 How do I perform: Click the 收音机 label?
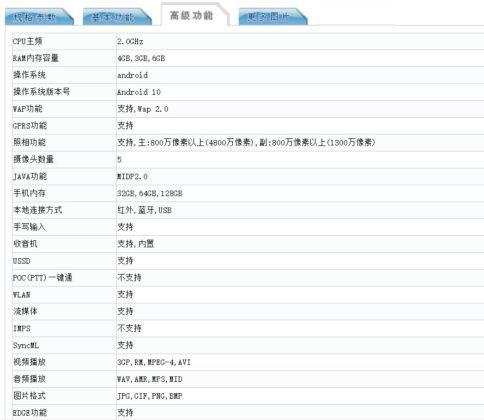[25, 244]
